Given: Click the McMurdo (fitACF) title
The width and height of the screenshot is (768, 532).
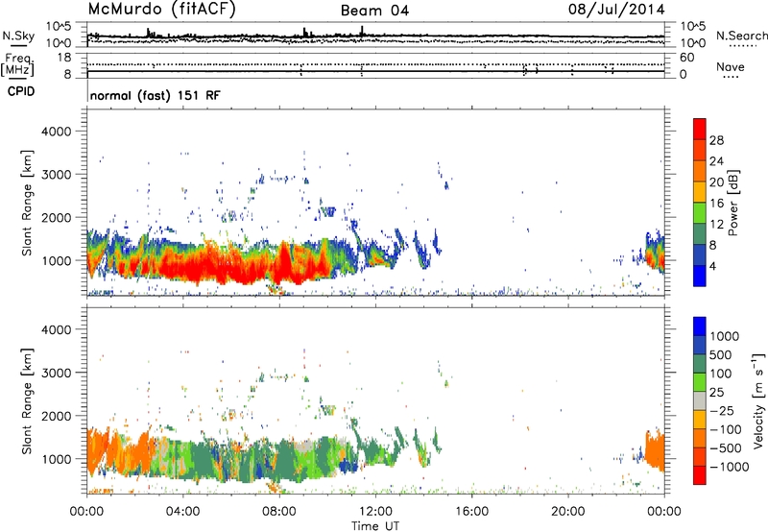Looking at the screenshot, I should [x=161, y=10].
